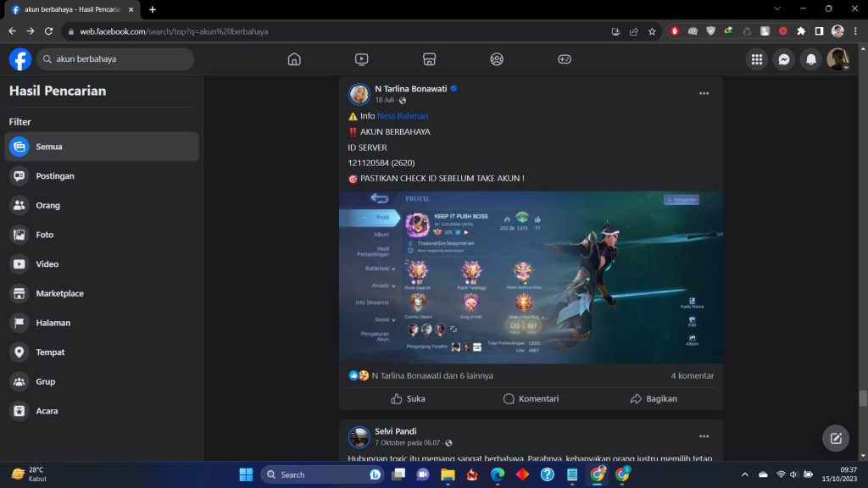This screenshot has height=488, width=868.
Task: Open a new browser tab
Action: tap(153, 9)
